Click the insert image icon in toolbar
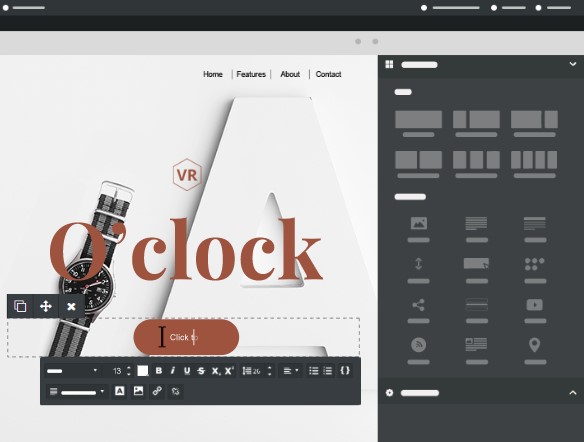 coord(138,391)
